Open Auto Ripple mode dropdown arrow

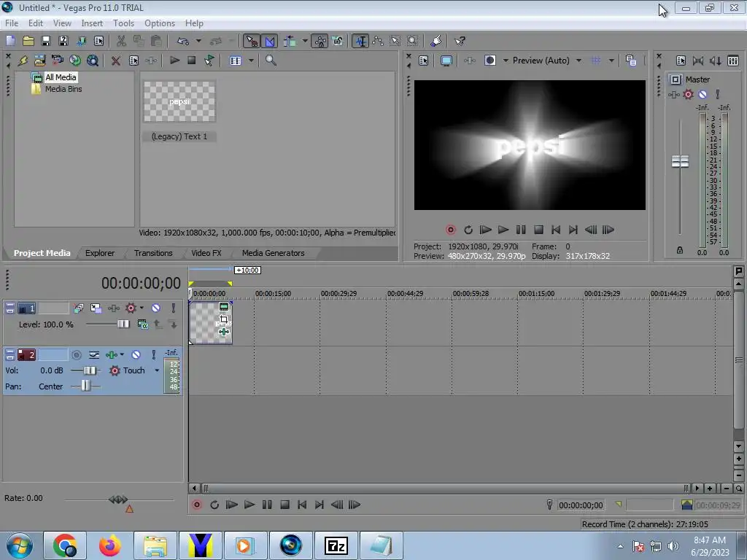pyautogui.click(x=304, y=41)
